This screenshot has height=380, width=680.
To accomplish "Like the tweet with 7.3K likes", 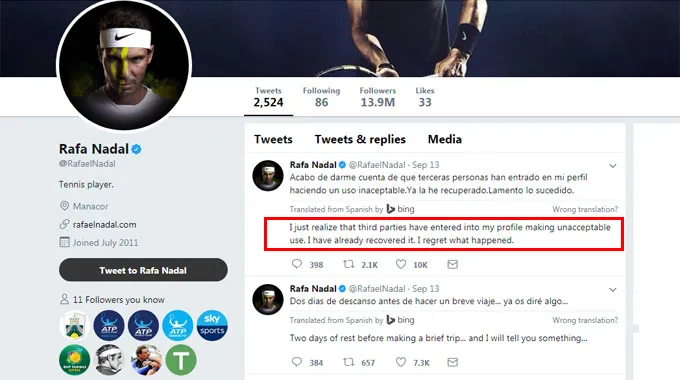I will 401,362.
